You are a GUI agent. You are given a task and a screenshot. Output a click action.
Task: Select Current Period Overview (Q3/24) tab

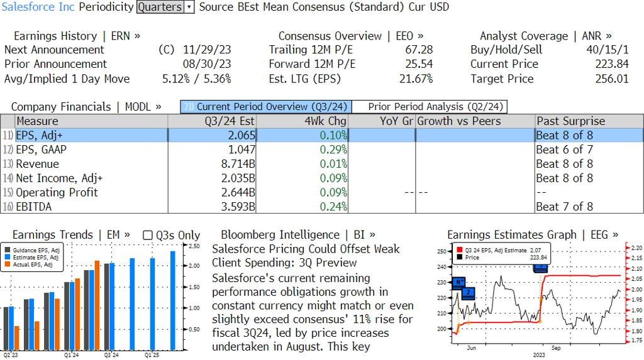pyautogui.click(x=266, y=107)
